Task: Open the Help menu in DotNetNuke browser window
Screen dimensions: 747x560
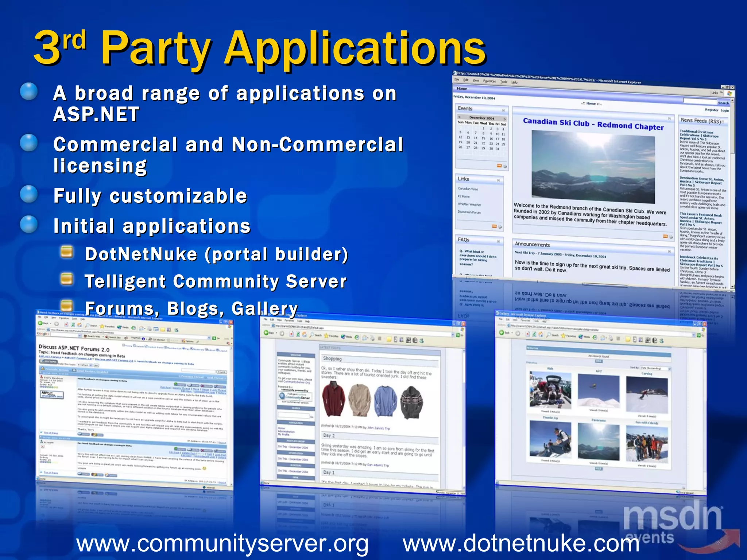Action: (x=514, y=82)
